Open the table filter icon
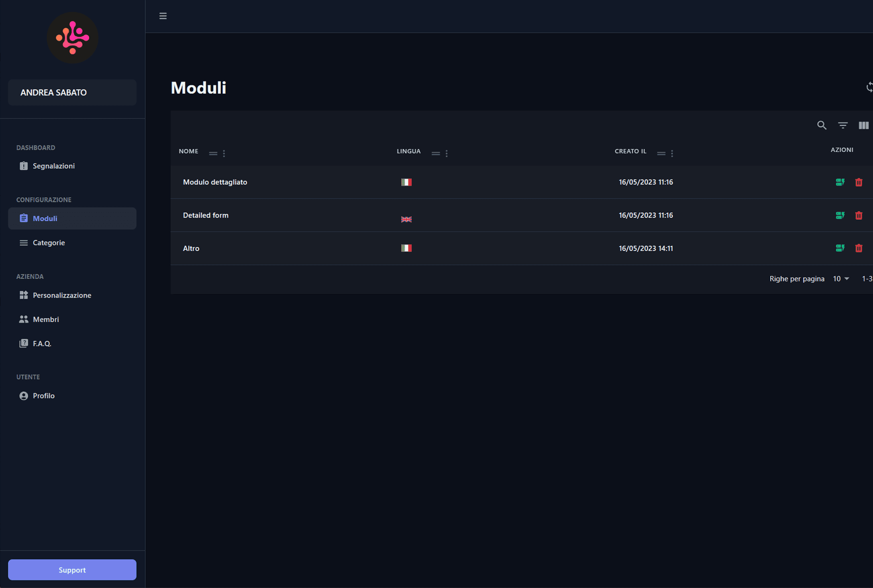Screen dimensions: 873x588 coord(842,125)
